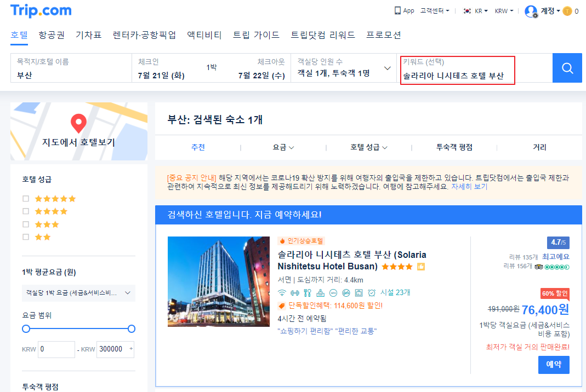Click the price range slider track
586x392 pixels.
78,329
